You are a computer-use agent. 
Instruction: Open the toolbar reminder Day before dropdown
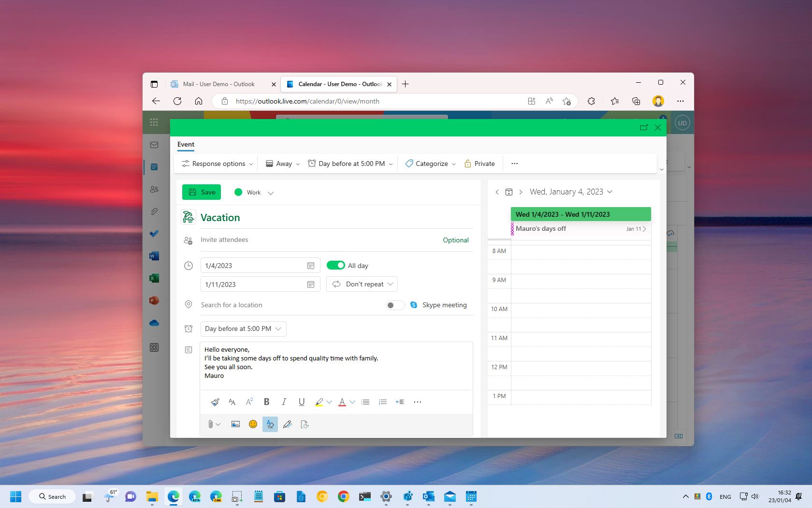click(350, 164)
